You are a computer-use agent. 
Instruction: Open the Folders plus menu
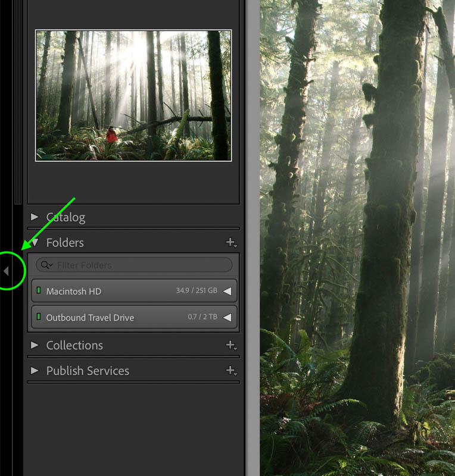tap(231, 243)
